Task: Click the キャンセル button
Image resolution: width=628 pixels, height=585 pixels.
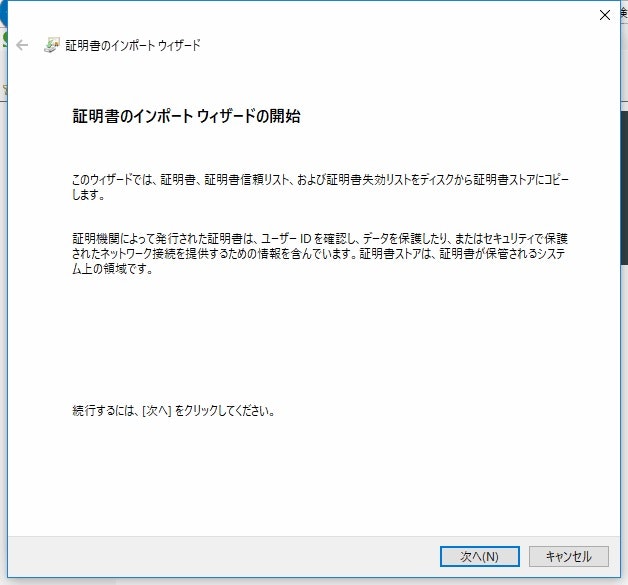Action: [x=569, y=556]
